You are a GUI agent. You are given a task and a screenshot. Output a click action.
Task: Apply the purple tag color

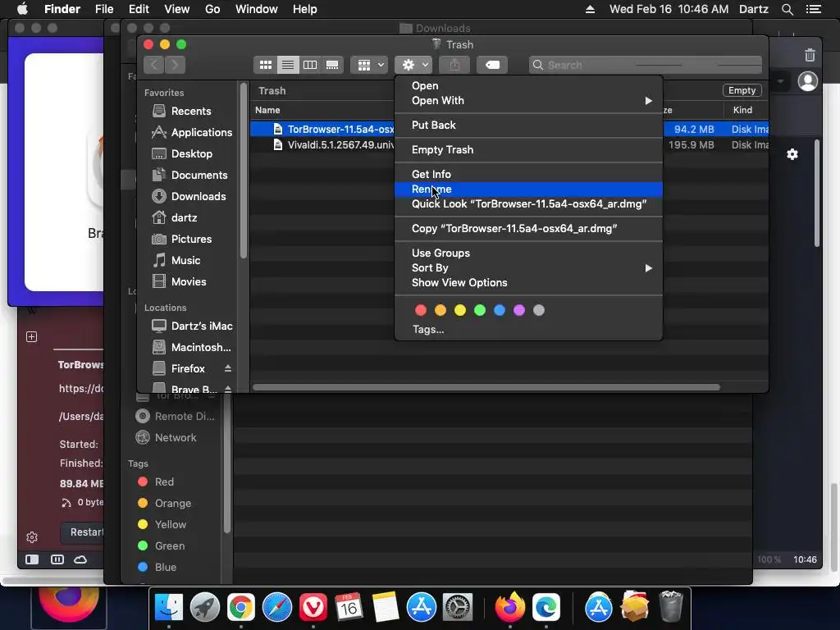pyautogui.click(x=519, y=310)
